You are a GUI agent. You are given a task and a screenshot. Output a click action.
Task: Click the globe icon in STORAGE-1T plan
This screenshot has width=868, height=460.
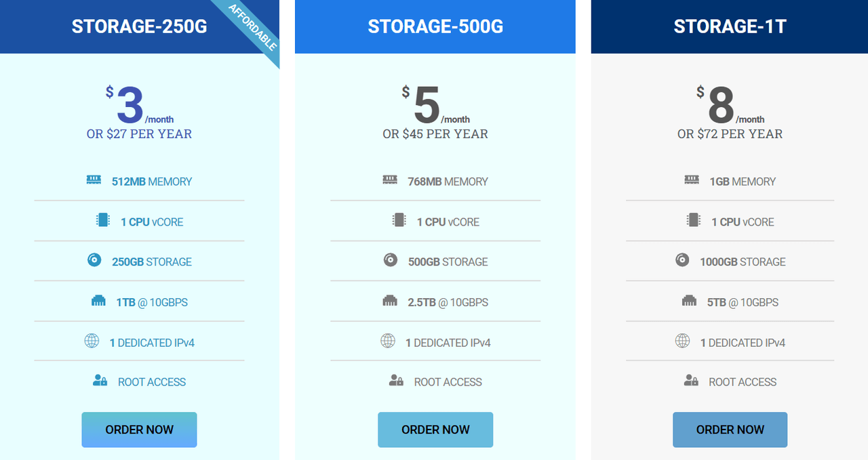683,341
